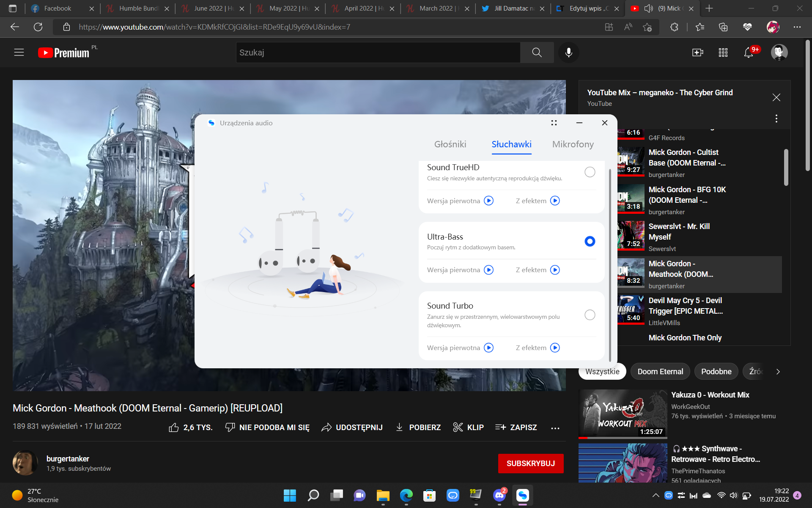The height and width of the screenshot is (508, 812).
Task: Open Edge tab actions menu icon
Action: tap(13, 8)
